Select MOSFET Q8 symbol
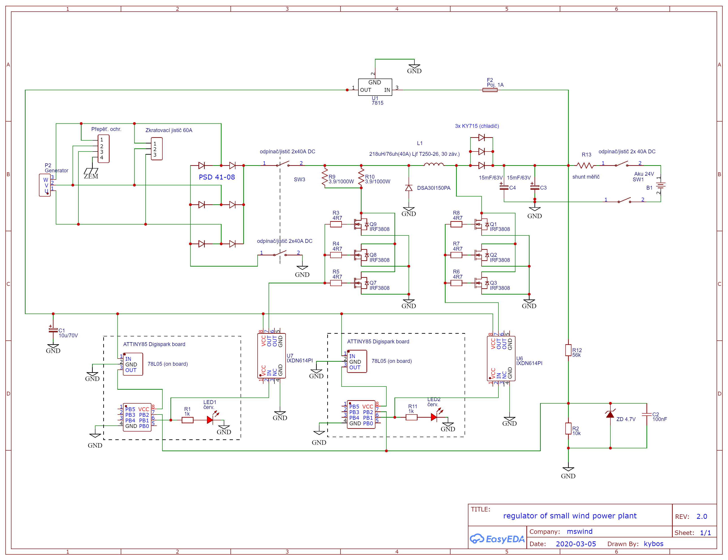 click(x=362, y=255)
